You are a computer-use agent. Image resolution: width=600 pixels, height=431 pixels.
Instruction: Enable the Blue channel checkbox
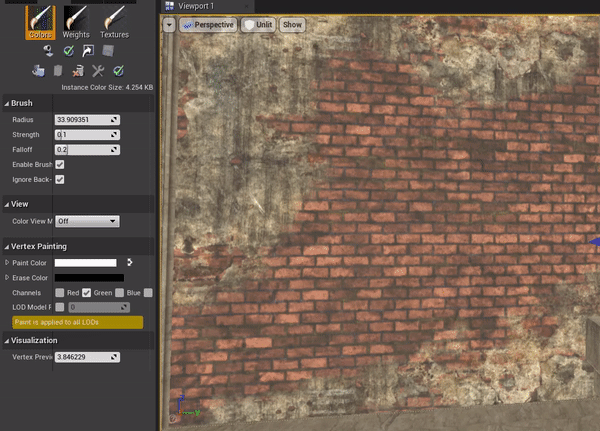coord(120,293)
